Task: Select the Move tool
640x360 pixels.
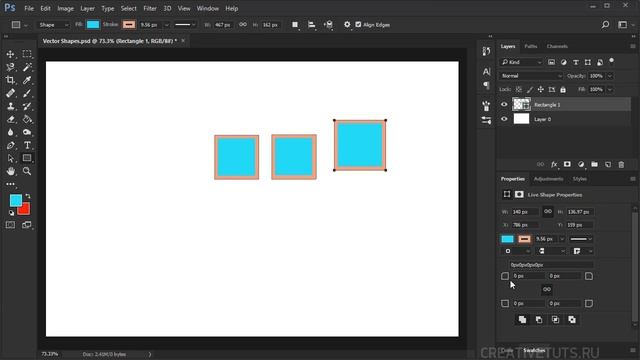Action: 10,54
